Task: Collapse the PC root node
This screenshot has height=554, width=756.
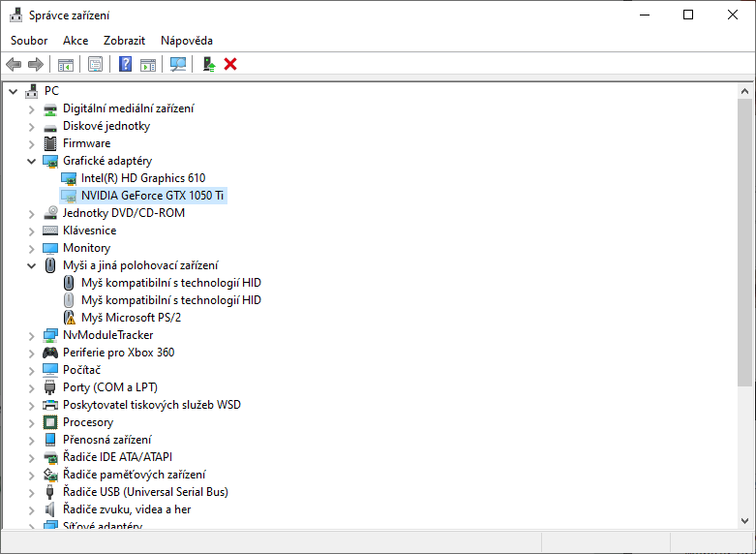Action: click(14, 91)
